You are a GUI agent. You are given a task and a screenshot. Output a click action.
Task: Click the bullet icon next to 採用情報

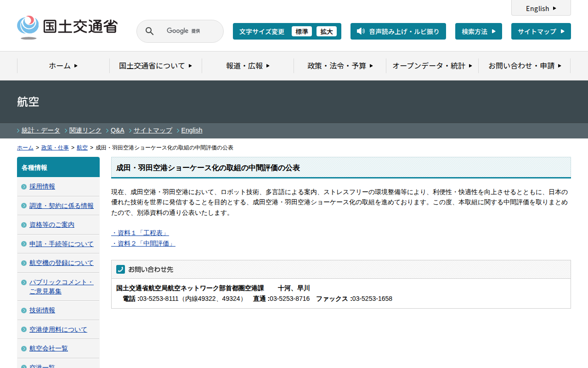tap(24, 187)
